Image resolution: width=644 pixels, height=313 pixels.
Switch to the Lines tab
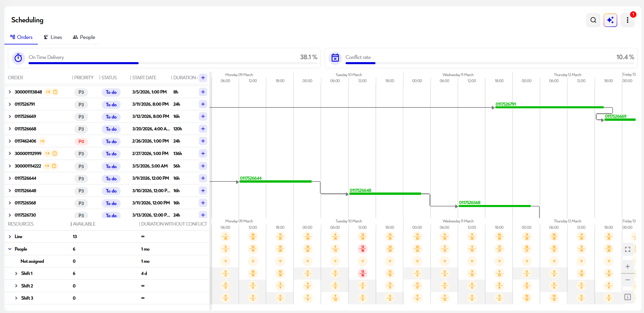53,37
